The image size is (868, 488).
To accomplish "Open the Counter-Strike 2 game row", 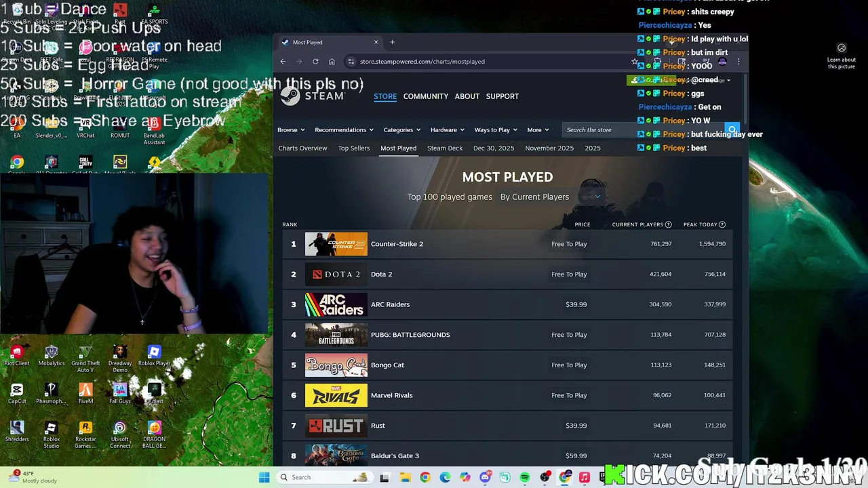I will (x=507, y=244).
